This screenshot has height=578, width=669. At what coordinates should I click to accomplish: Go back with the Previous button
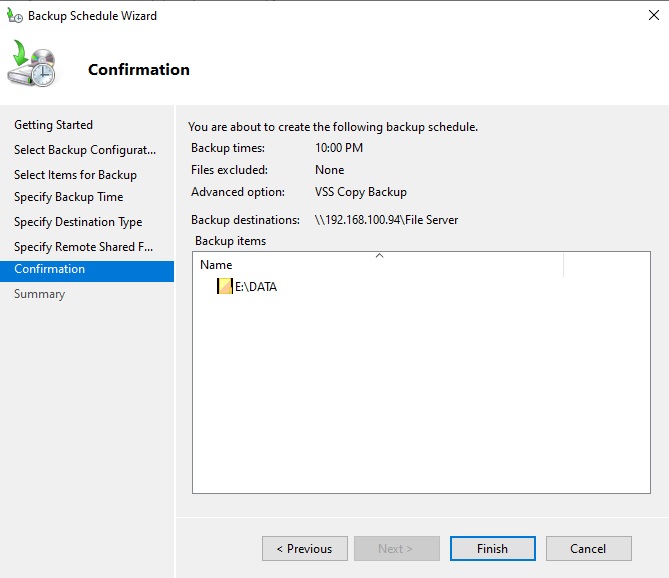[x=304, y=548]
